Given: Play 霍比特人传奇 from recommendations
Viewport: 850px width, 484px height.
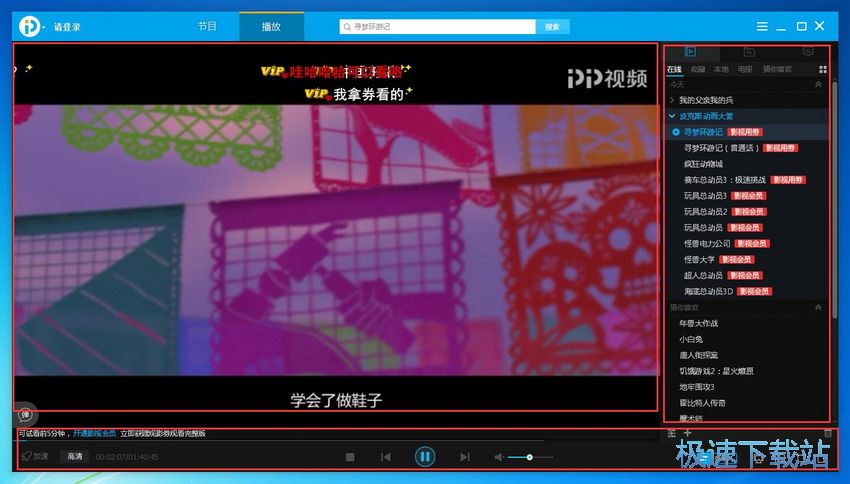Looking at the screenshot, I should [x=702, y=403].
